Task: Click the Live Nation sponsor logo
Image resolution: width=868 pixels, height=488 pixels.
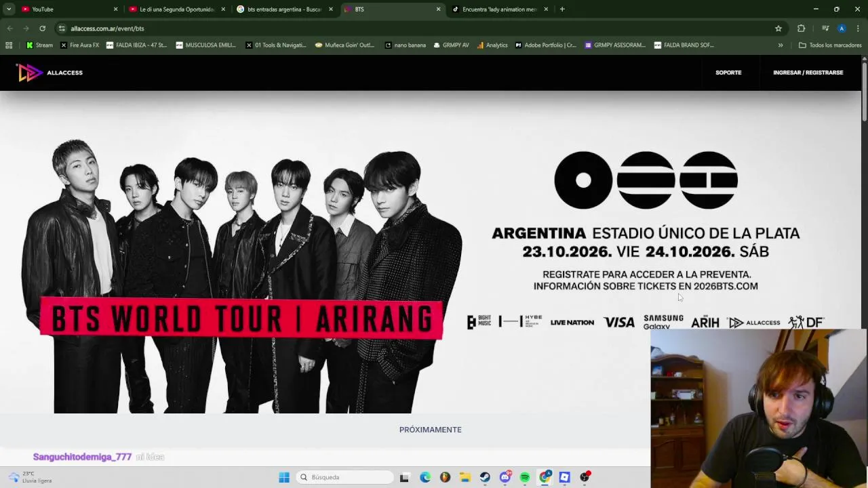Action: [572, 323]
